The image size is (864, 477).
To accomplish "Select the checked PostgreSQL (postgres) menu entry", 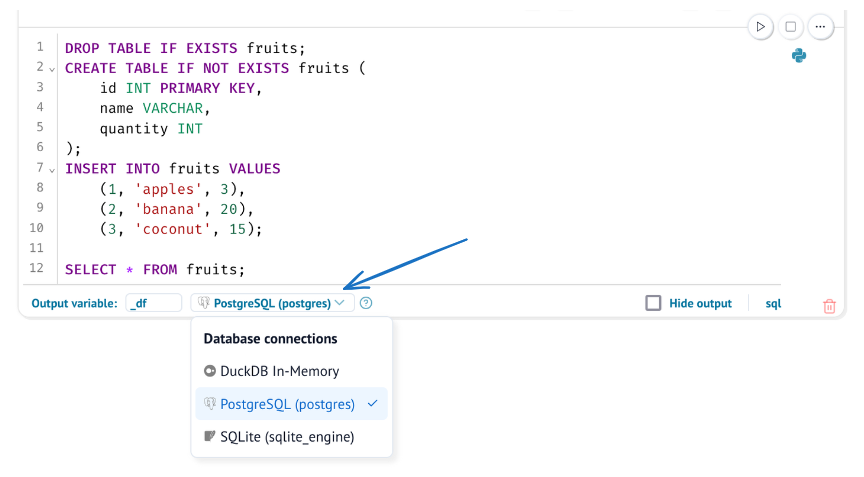I will (287, 404).
